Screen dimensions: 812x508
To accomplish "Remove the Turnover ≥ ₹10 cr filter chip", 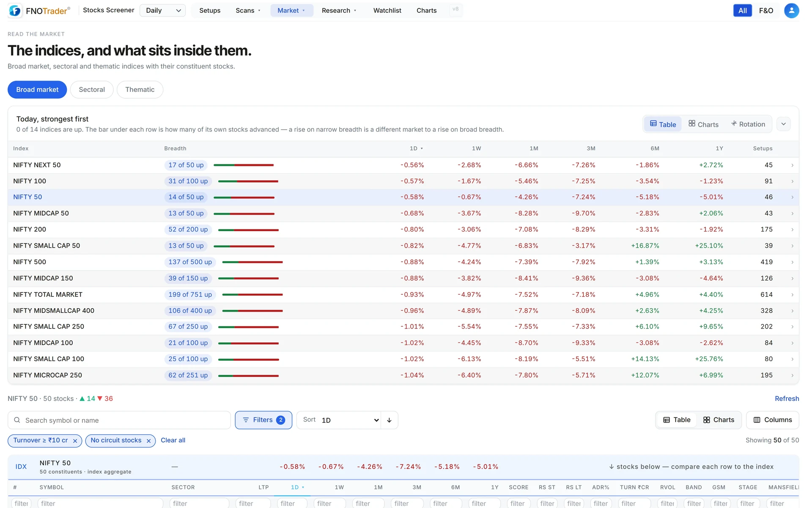I will click(75, 441).
